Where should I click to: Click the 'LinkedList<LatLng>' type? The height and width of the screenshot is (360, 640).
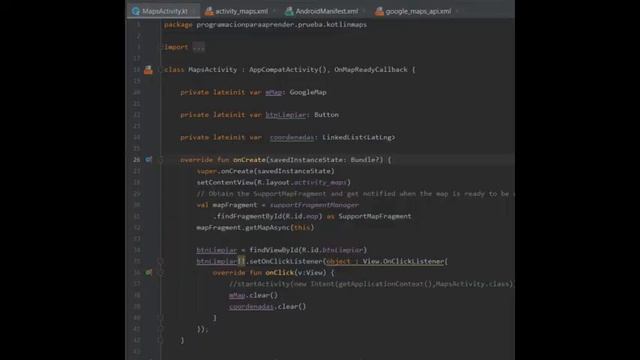pos(358,137)
